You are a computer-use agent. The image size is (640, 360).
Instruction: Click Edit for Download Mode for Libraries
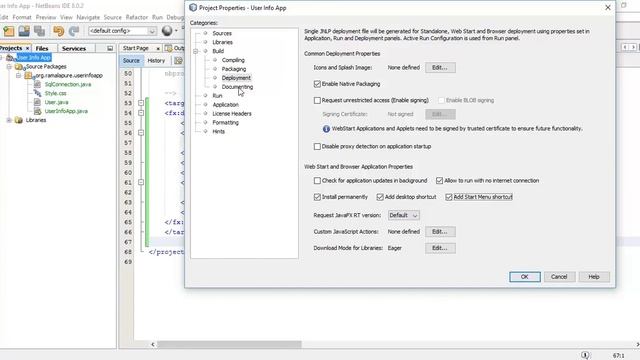(440, 248)
